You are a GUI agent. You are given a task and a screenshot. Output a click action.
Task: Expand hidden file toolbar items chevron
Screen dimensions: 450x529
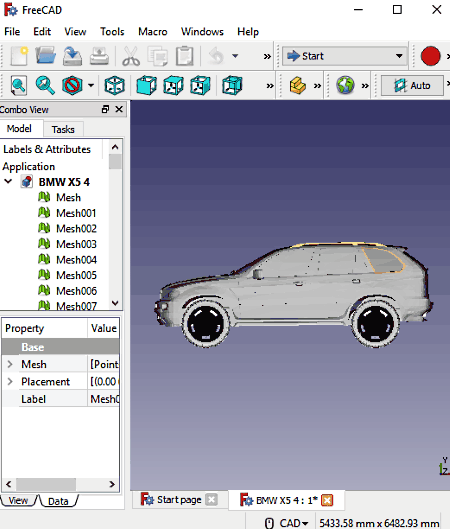267,56
